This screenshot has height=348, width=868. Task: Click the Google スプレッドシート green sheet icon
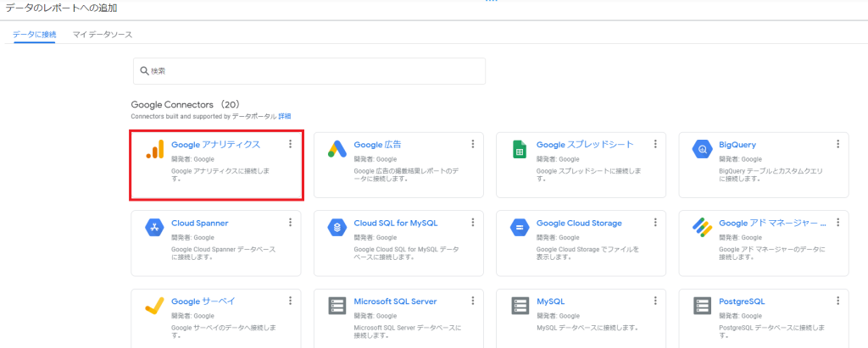point(520,149)
